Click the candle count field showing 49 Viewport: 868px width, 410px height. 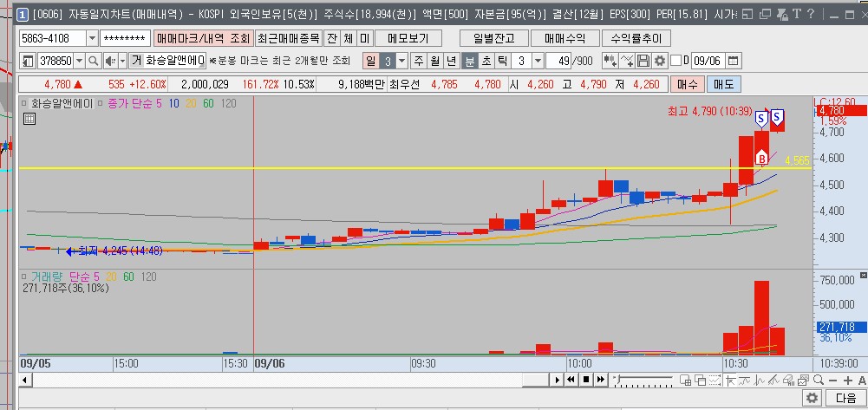click(558, 61)
